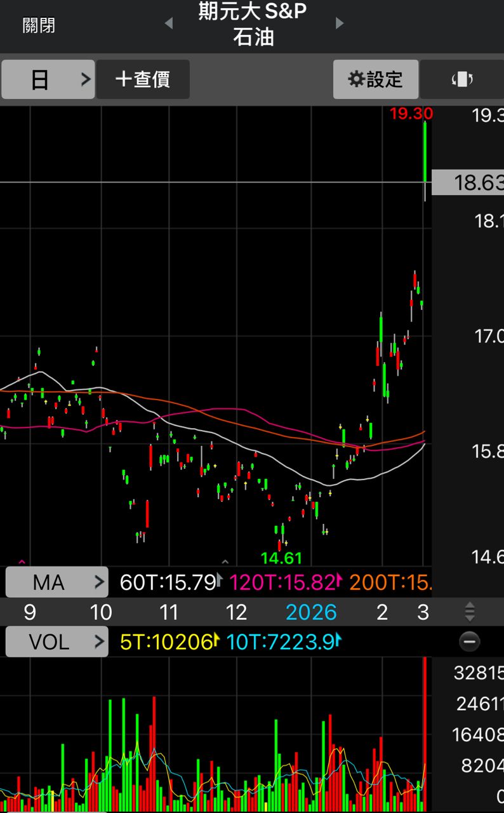Expand the VOL indicator selector
This screenshot has width=504, height=813.
click(56, 642)
